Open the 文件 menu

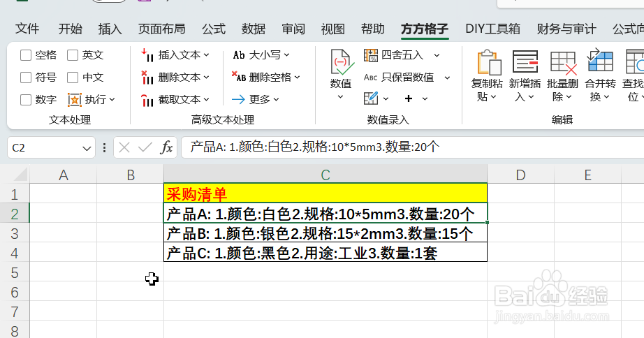click(x=27, y=29)
